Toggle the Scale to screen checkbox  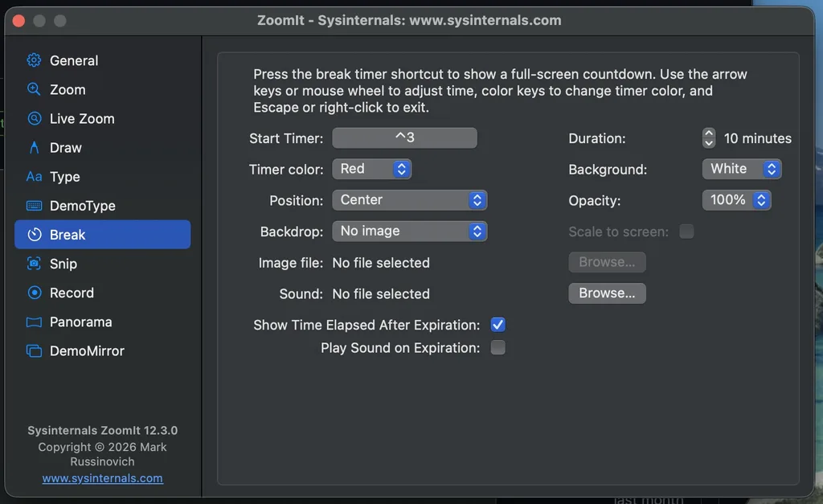[686, 232]
